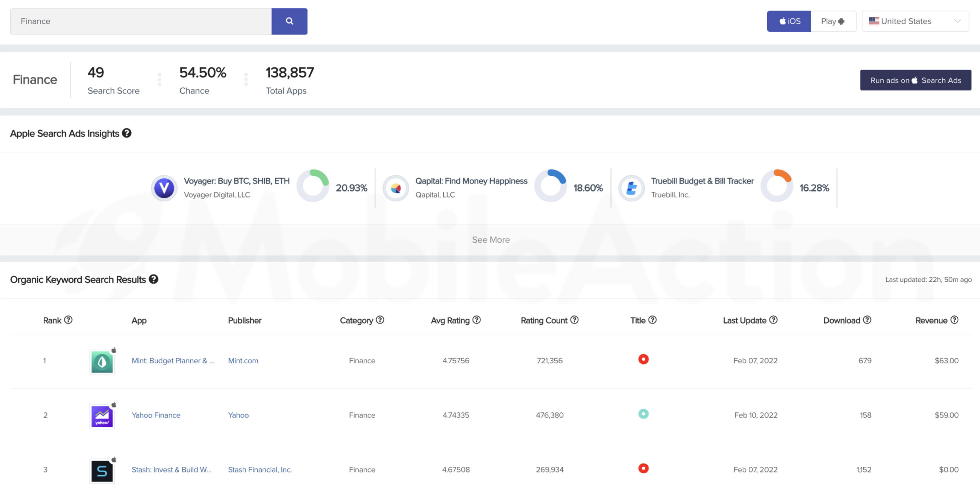Image resolution: width=980 pixels, height=497 pixels.
Task: Click Qapital's blue 18.60% share ring
Action: 550,186
